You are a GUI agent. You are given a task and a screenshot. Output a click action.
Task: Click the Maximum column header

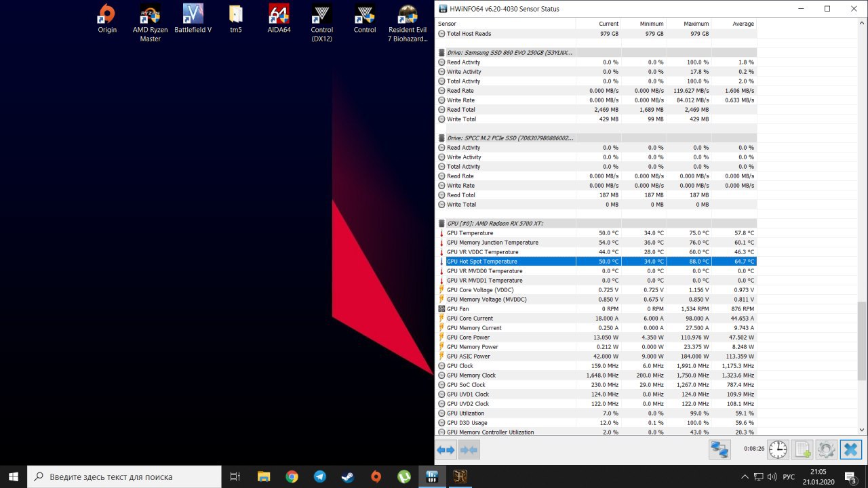tap(689, 24)
